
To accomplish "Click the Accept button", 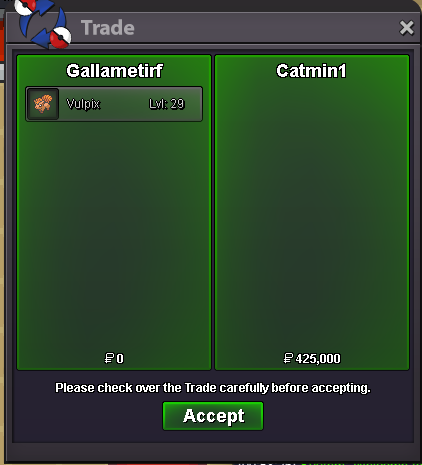I will point(213,416).
